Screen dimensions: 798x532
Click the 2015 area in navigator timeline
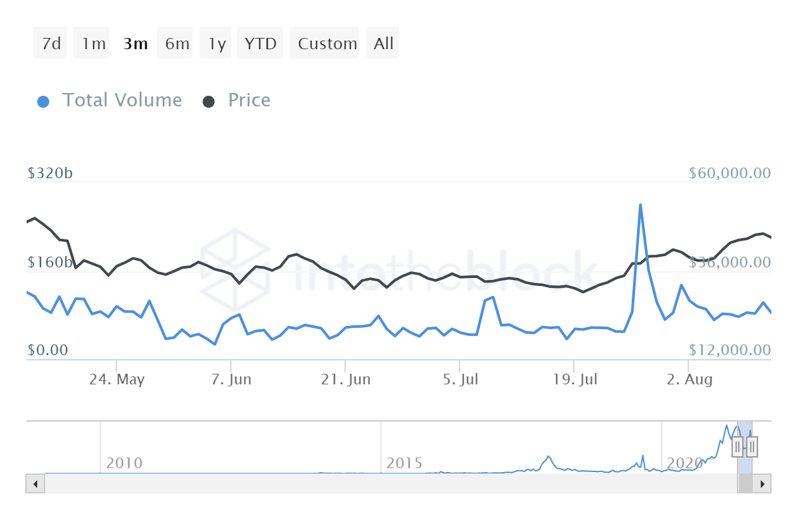(x=404, y=463)
